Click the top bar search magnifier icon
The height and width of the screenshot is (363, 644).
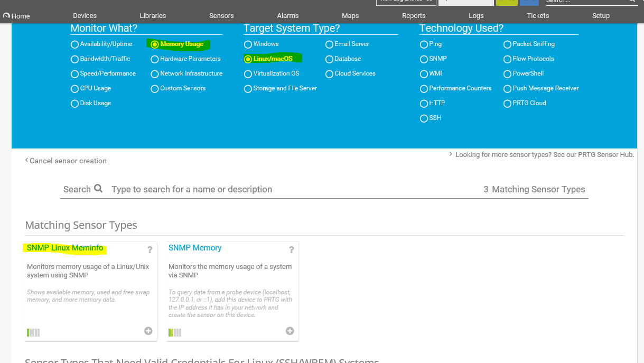click(x=632, y=2)
